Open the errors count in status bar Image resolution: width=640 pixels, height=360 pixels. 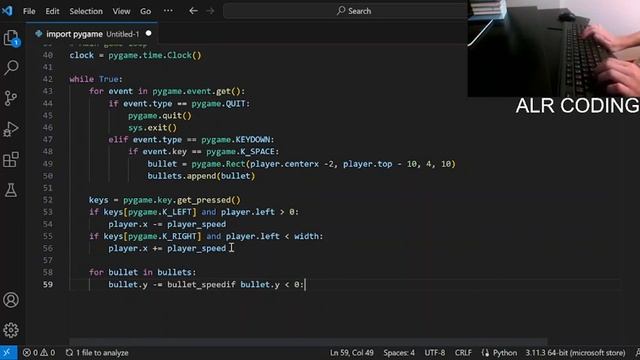(x=31, y=353)
